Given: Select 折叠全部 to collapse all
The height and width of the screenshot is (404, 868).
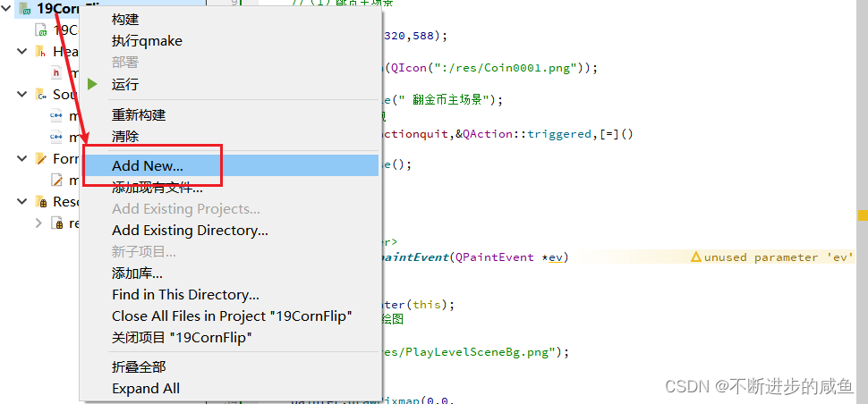Looking at the screenshot, I should pos(231,367).
